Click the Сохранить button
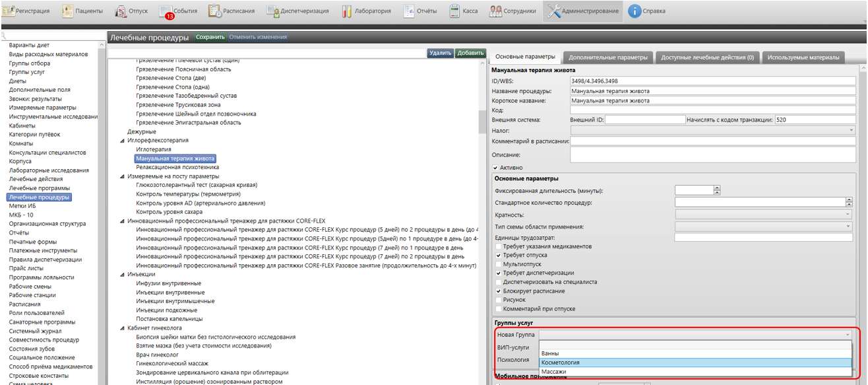Viewport: 868px width, 385px height. pos(210,37)
